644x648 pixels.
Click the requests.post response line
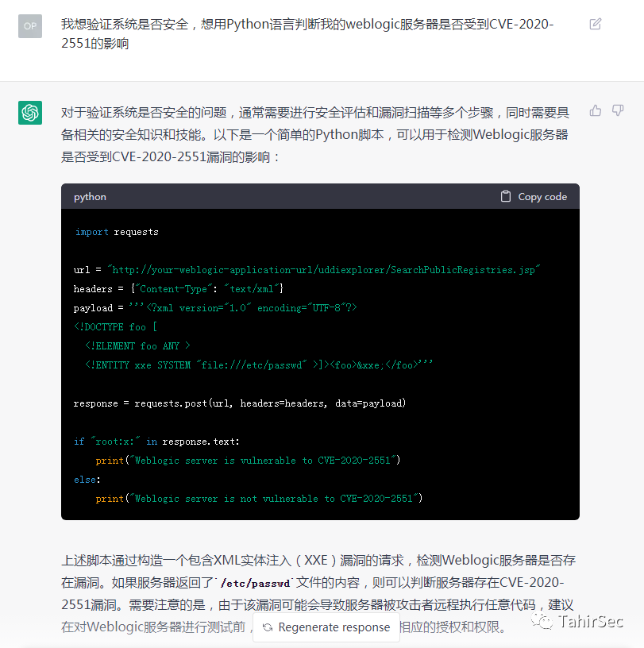point(240,403)
